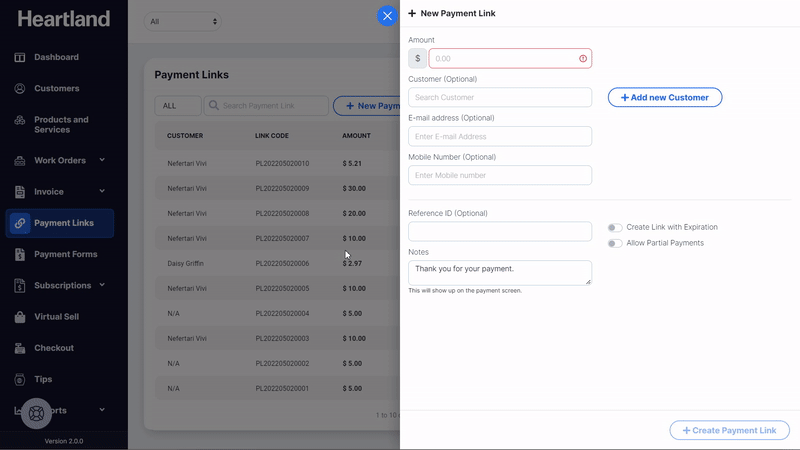Click Add new Customer button
This screenshot has height=450, width=800.
click(665, 97)
